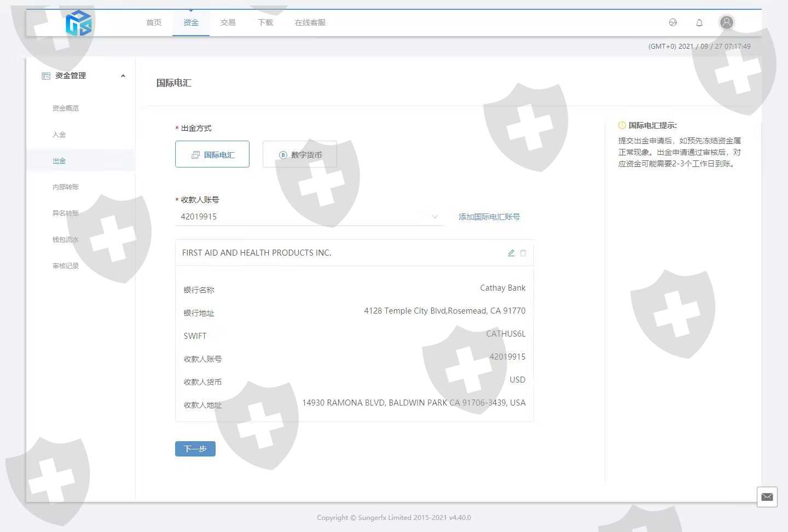Go to the 首页 tab
The height and width of the screenshot is (532, 788).
pyautogui.click(x=154, y=22)
